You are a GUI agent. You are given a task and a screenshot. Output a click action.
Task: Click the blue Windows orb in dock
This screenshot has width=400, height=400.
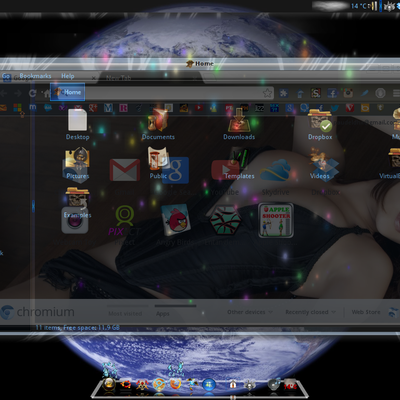209,384
